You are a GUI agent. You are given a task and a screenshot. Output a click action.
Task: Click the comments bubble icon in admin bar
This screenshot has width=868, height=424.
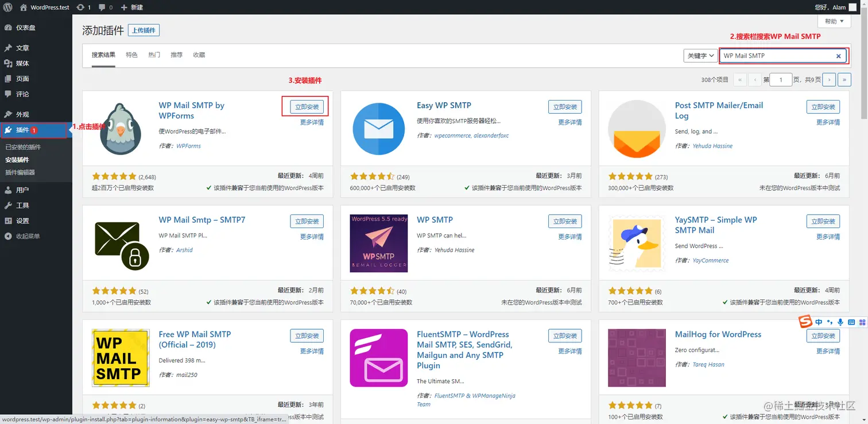(102, 7)
